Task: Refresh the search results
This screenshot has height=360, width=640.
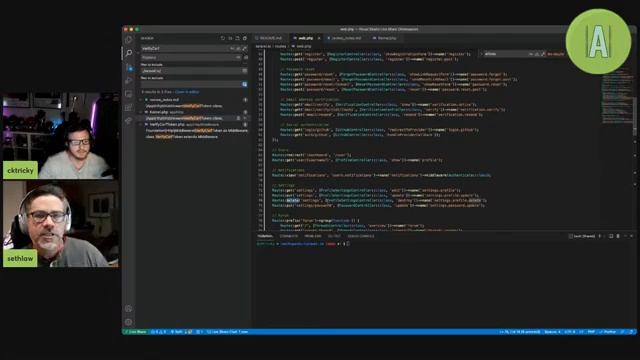Action: click(222, 38)
